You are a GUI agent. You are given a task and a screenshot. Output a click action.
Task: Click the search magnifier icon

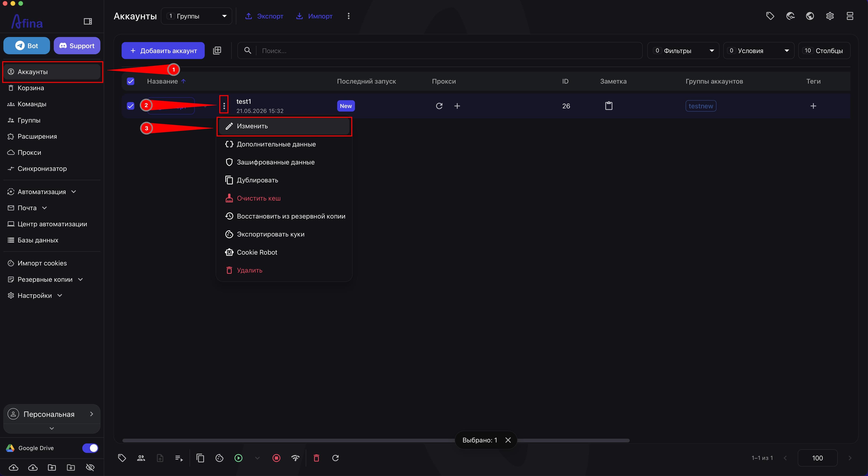point(248,51)
